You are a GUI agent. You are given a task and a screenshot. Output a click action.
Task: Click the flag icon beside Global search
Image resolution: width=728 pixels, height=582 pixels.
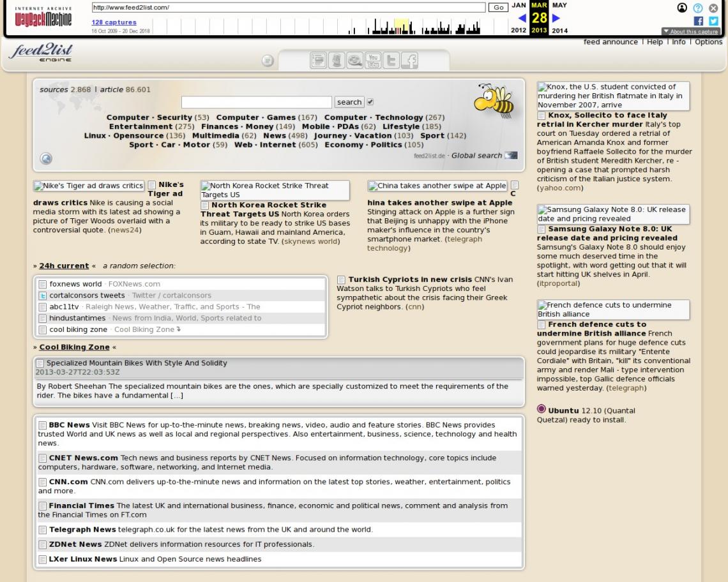coord(511,156)
